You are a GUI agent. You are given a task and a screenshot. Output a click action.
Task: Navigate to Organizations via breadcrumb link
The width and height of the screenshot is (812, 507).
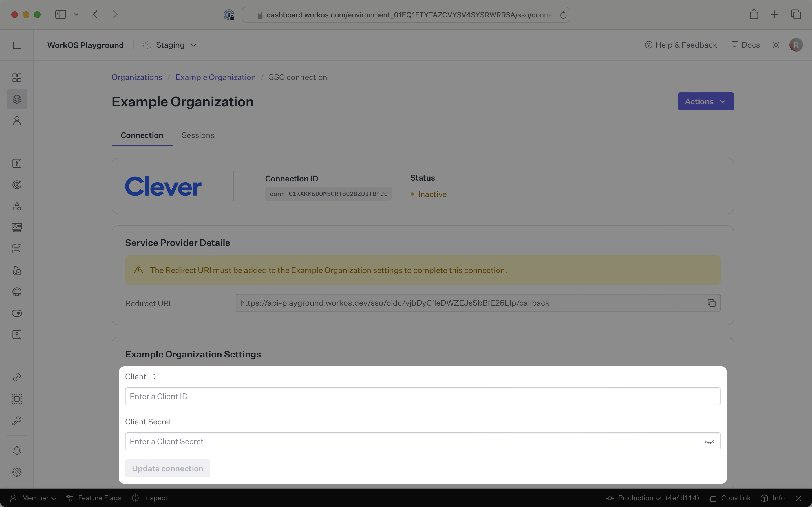(136, 77)
